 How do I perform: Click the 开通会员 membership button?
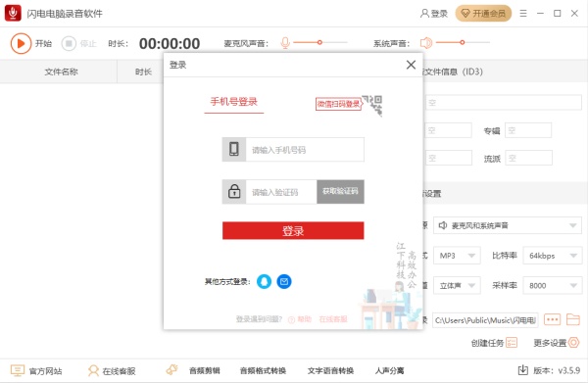tap(483, 14)
